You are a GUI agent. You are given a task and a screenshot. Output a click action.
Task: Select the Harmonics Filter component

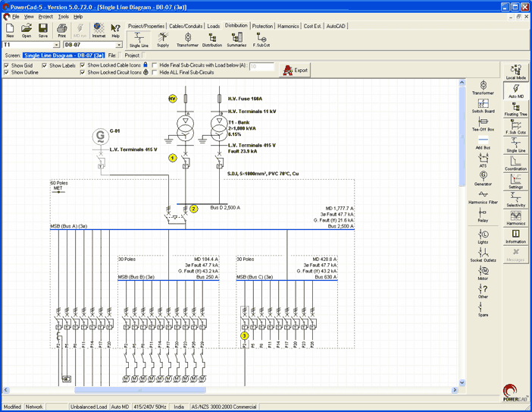[483, 197]
